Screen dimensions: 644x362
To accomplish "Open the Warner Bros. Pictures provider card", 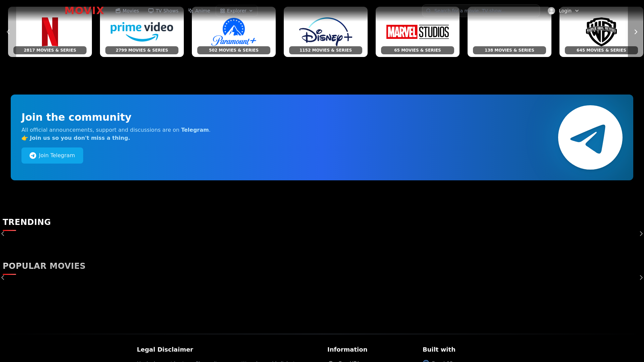I will (x=601, y=32).
